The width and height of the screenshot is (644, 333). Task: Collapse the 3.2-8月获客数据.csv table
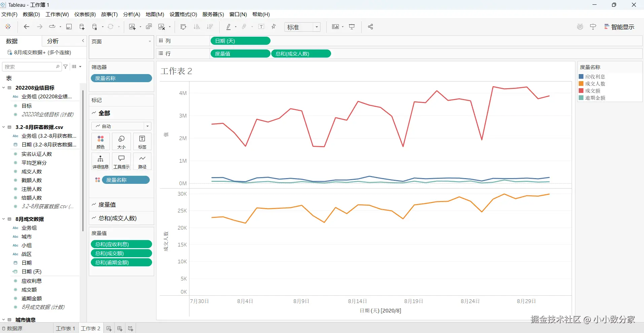pos(3,127)
